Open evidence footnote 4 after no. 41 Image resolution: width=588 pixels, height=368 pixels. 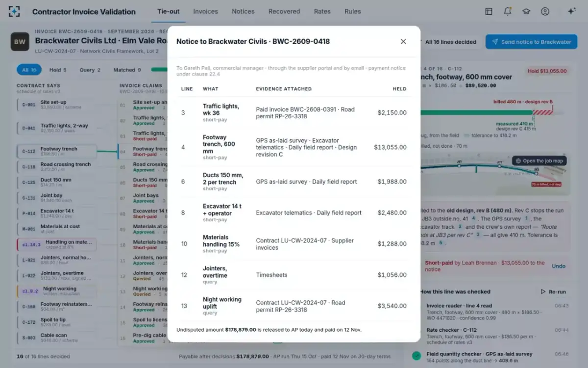click(x=473, y=218)
